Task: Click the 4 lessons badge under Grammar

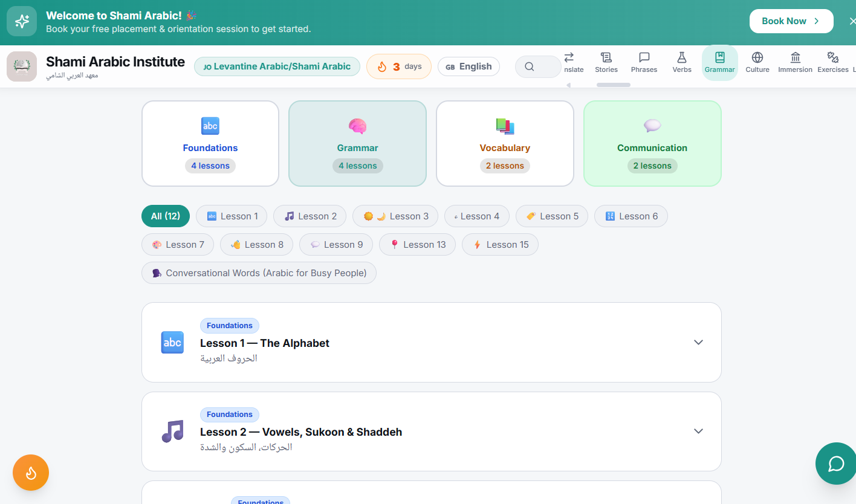Action: point(358,166)
